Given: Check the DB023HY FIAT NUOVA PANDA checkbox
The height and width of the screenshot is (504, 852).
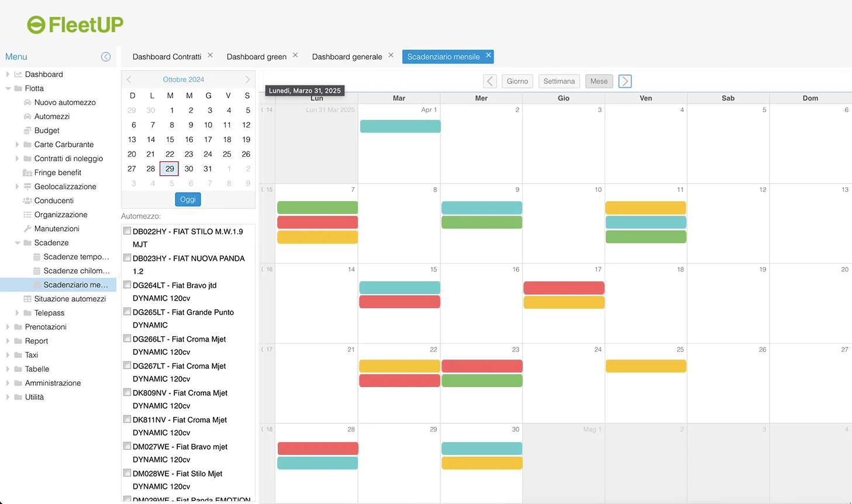Looking at the screenshot, I should [127, 258].
